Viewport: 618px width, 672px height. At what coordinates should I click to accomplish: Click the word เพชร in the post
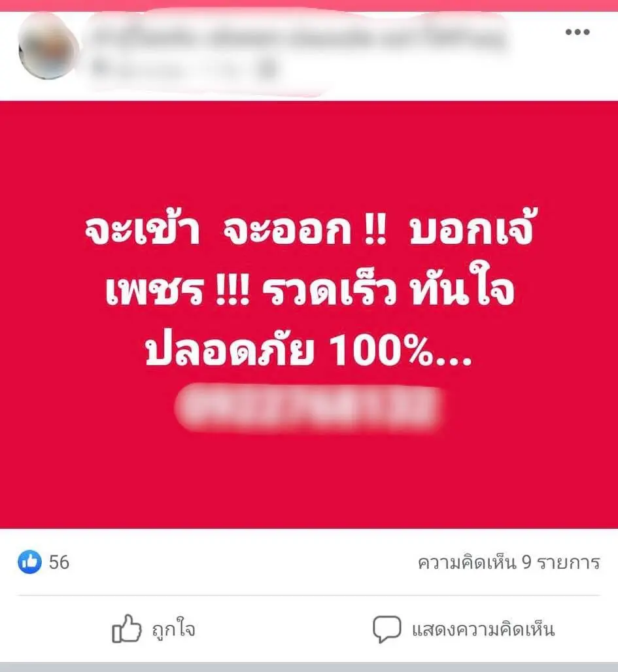point(154,290)
